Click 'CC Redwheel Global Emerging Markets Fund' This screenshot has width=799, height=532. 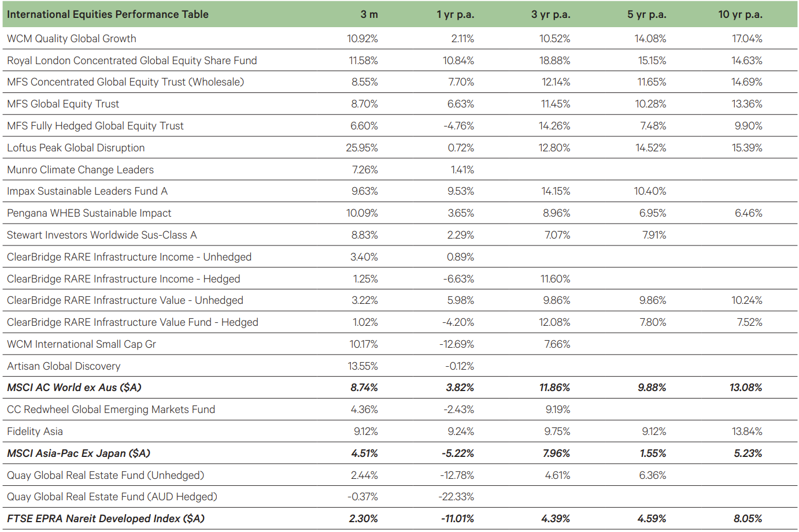(111, 410)
